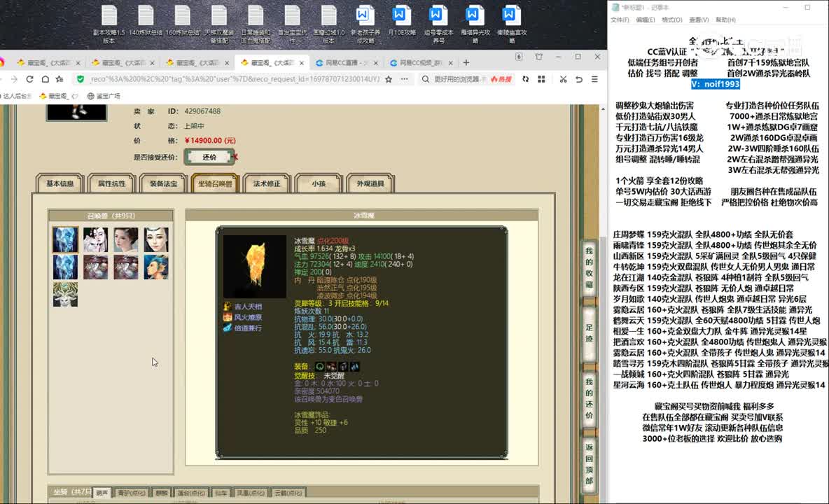Open the 首发宝宝抗性 desktop file

pos(293,24)
